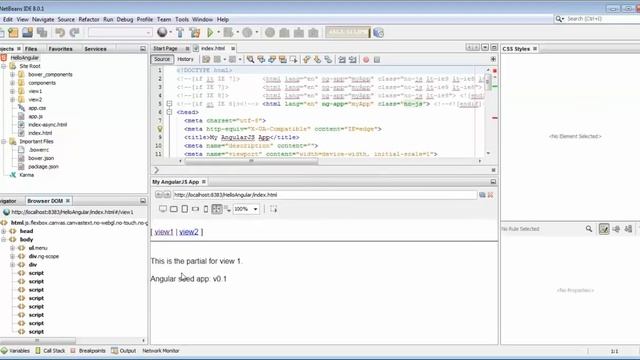The width and height of the screenshot is (640, 360).
Task: Switch to the Start Page tab
Action: tap(165, 49)
